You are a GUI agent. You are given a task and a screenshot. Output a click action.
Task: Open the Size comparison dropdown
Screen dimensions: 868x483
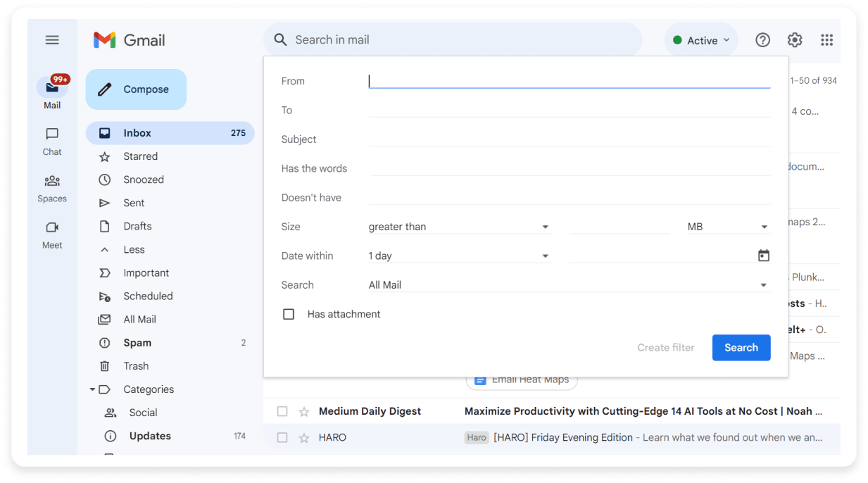[x=458, y=226]
